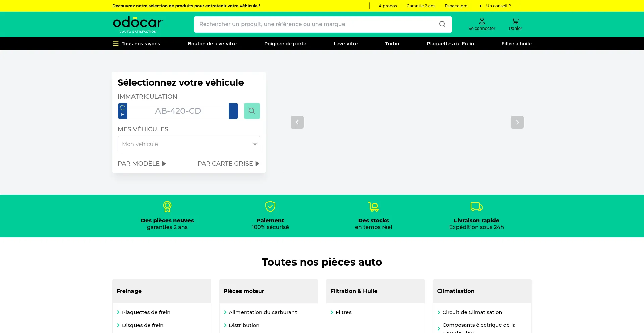The width and height of the screenshot is (644, 333).
Task: Click the chevron before Alimentation du carburant
Action: (225, 312)
